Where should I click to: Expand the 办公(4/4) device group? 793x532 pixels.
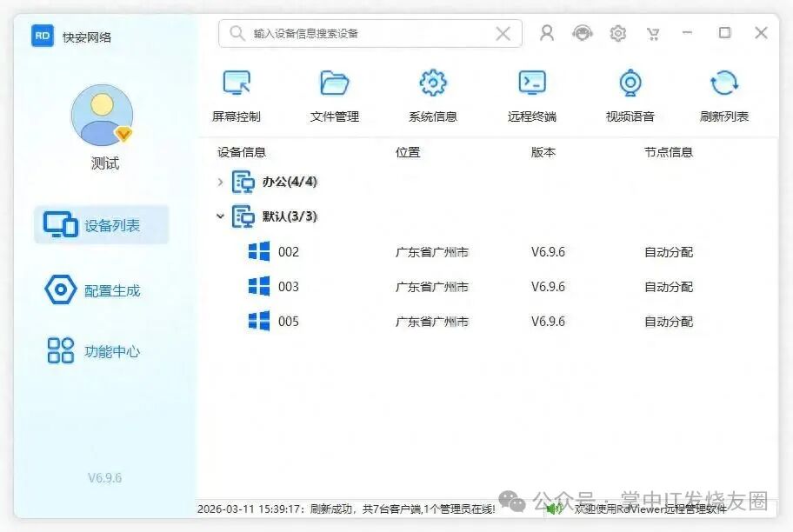click(x=221, y=183)
